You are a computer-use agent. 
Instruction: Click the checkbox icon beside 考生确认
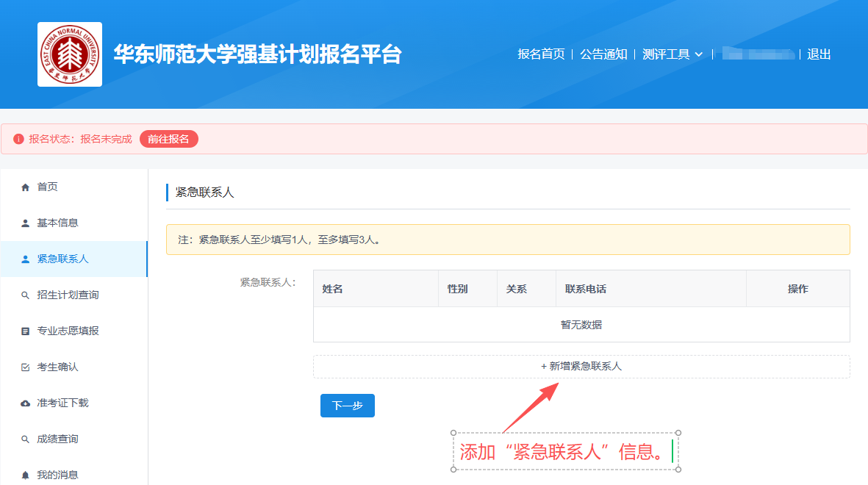pyautogui.click(x=26, y=367)
